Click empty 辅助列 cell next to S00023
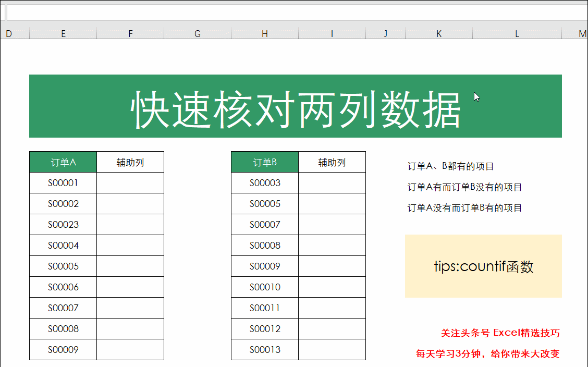 pos(130,225)
